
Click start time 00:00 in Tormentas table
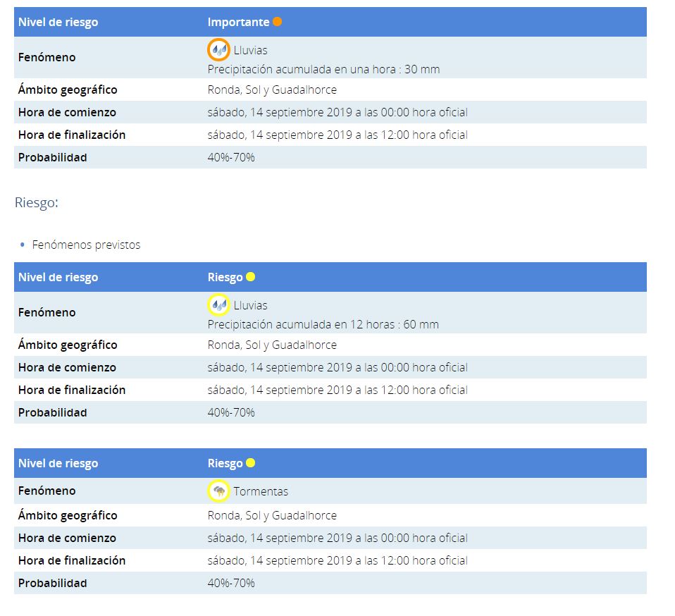[x=337, y=538]
